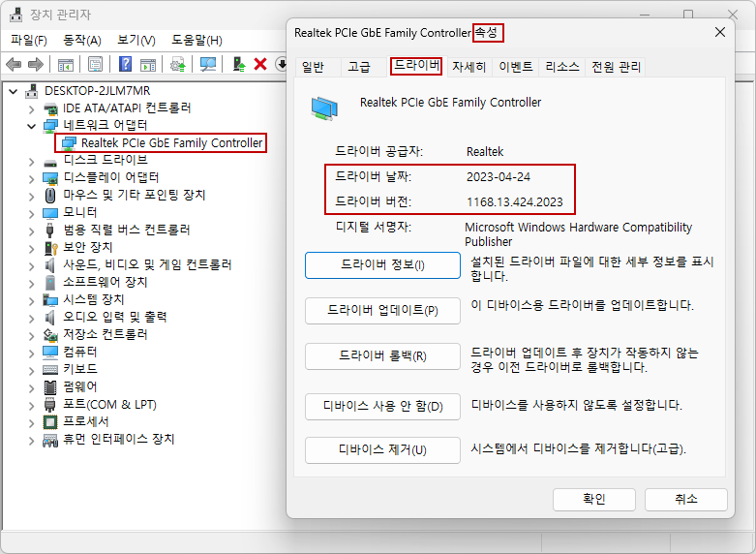Click the 프로세서 chip icon
Screen dimensions: 756x554
click(50, 421)
